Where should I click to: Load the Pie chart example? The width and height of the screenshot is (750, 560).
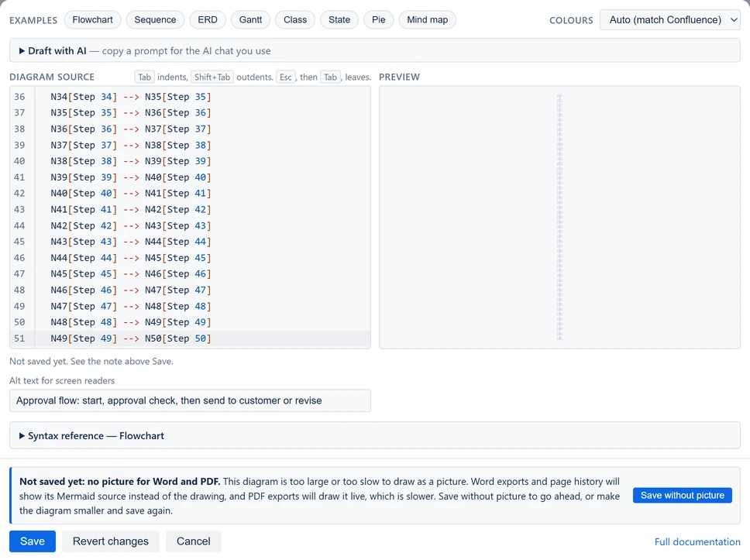pos(378,19)
